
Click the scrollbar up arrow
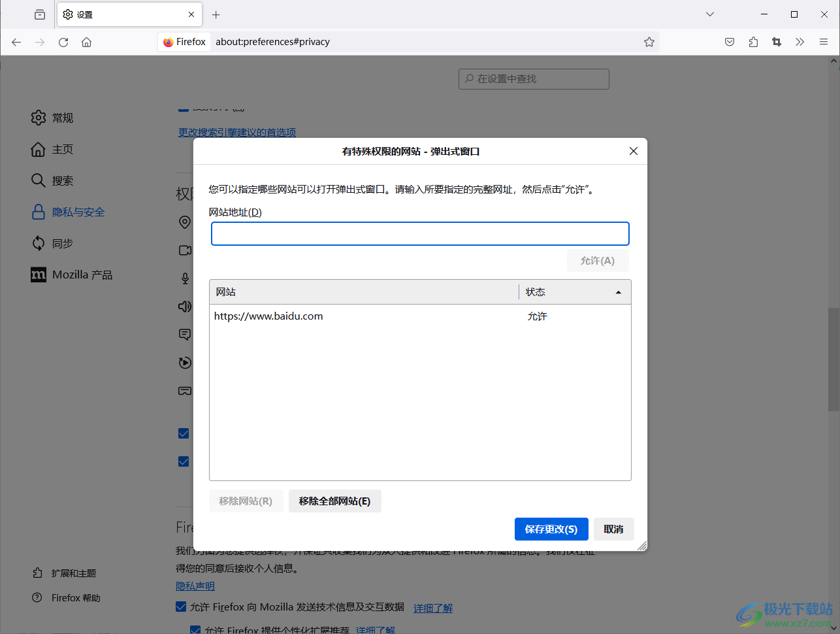point(834,61)
